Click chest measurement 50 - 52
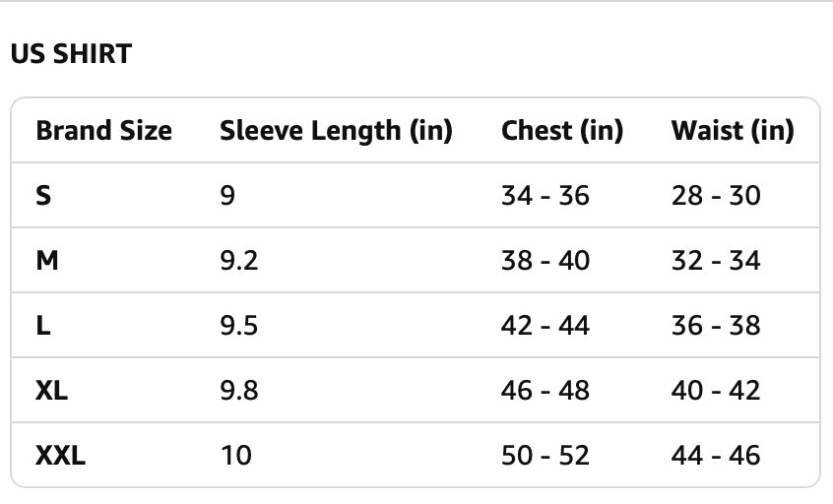 [x=545, y=456]
